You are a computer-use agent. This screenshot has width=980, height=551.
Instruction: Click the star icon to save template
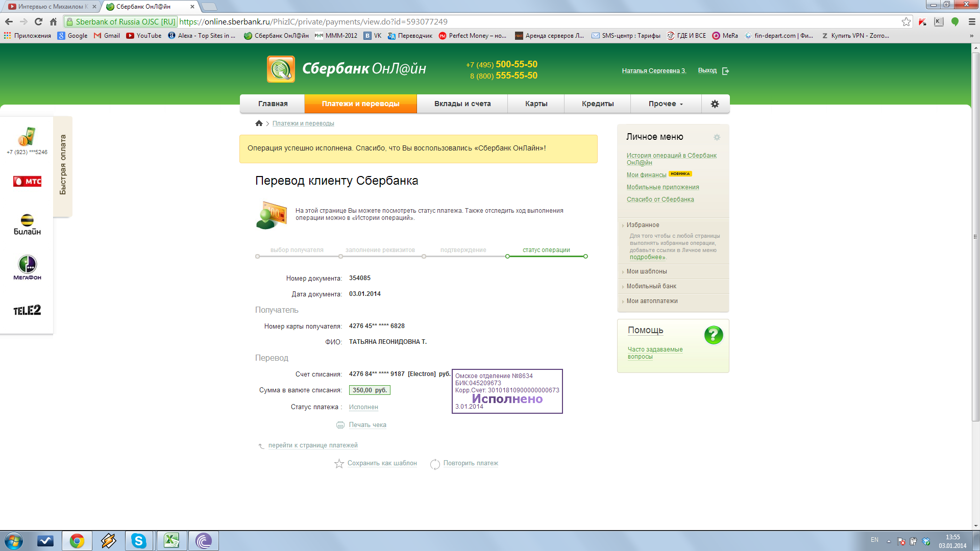[339, 464]
